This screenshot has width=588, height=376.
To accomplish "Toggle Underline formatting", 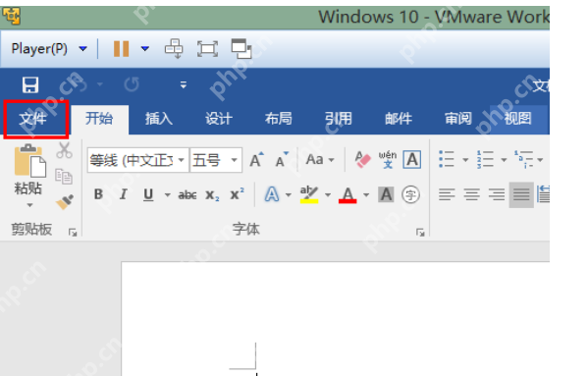I will pyautogui.click(x=148, y=194).
